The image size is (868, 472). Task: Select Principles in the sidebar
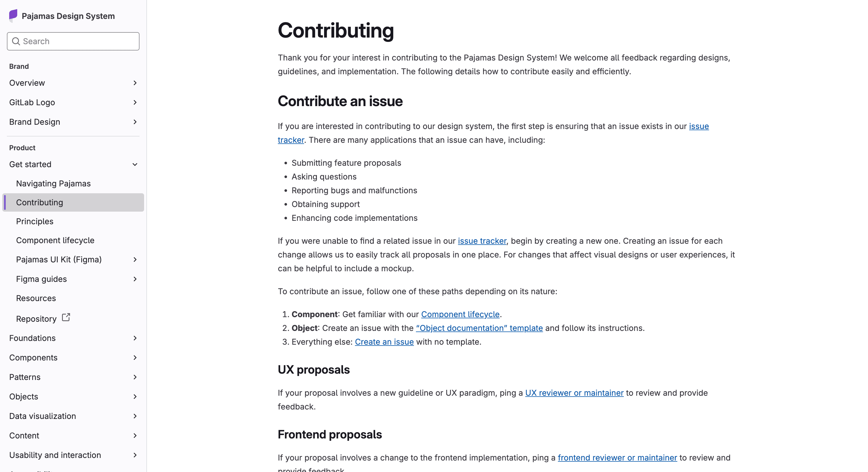click(x=35, y=221)
